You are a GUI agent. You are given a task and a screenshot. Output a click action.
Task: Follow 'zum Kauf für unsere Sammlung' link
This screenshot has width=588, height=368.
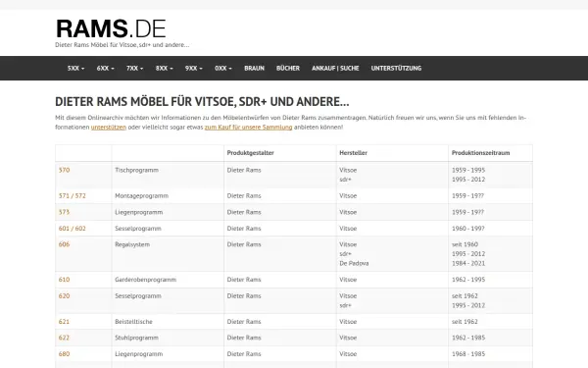(248, 128)
